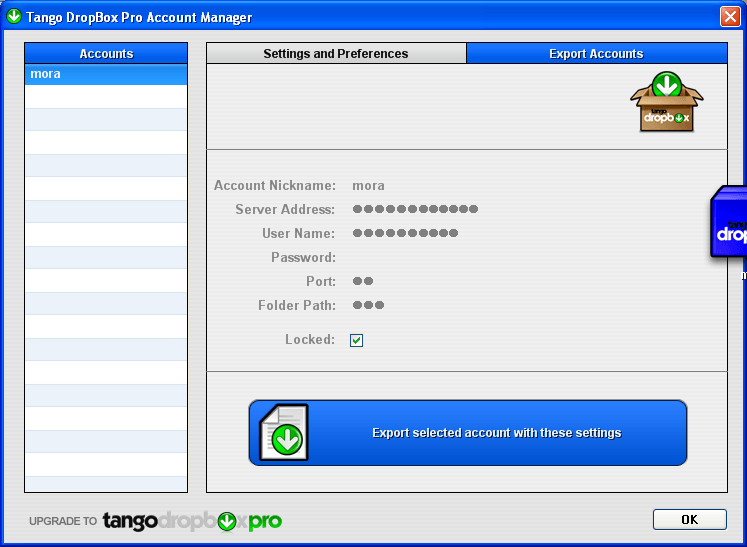Image resolution: width=747 pixels, height=547 pixels.
Task: Click the masked Folder Path value
Action: pyautogui.click(x=368, y=305)
